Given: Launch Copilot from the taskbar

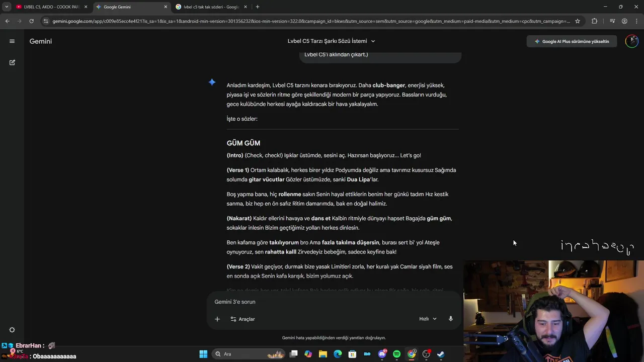Looking at the screenshot, I should [308, 354].
